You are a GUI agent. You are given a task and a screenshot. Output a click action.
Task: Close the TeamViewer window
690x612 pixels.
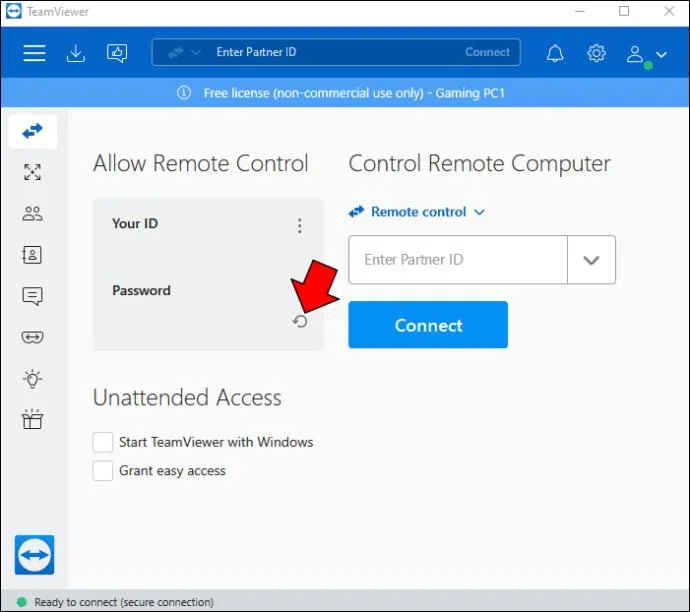(x=669, y=11)
